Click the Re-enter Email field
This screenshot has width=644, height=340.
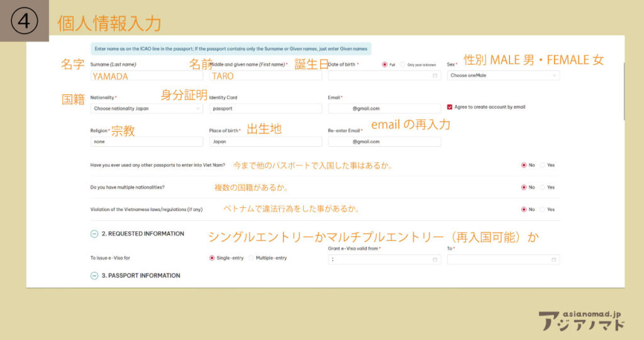[x=384, y=142]
